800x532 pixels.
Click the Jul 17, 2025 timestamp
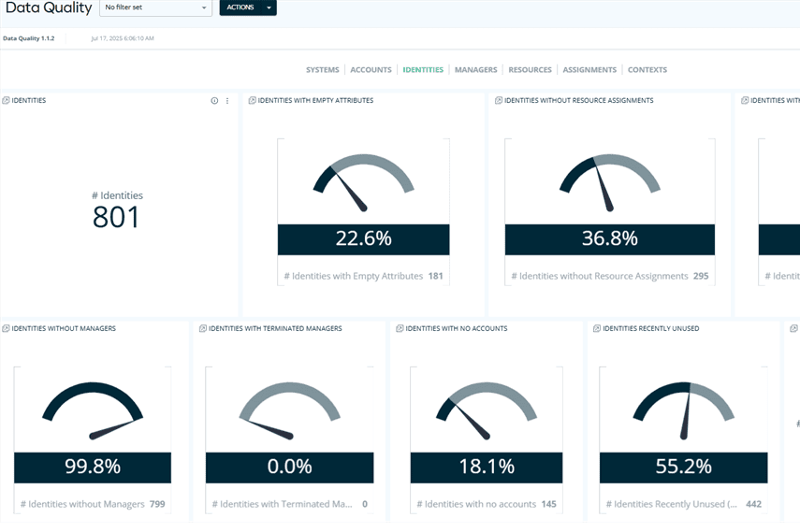[x=123, y=38]
